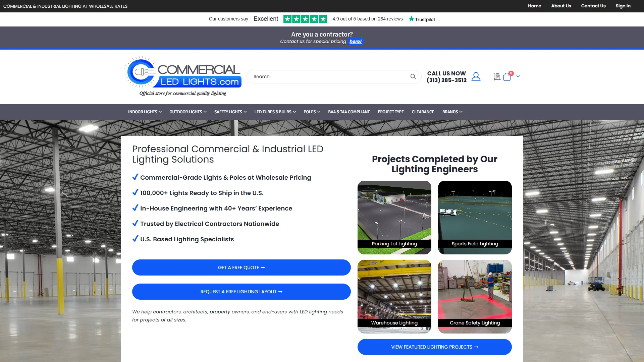Click Get a Free Quote button

[x=241, y=267]
